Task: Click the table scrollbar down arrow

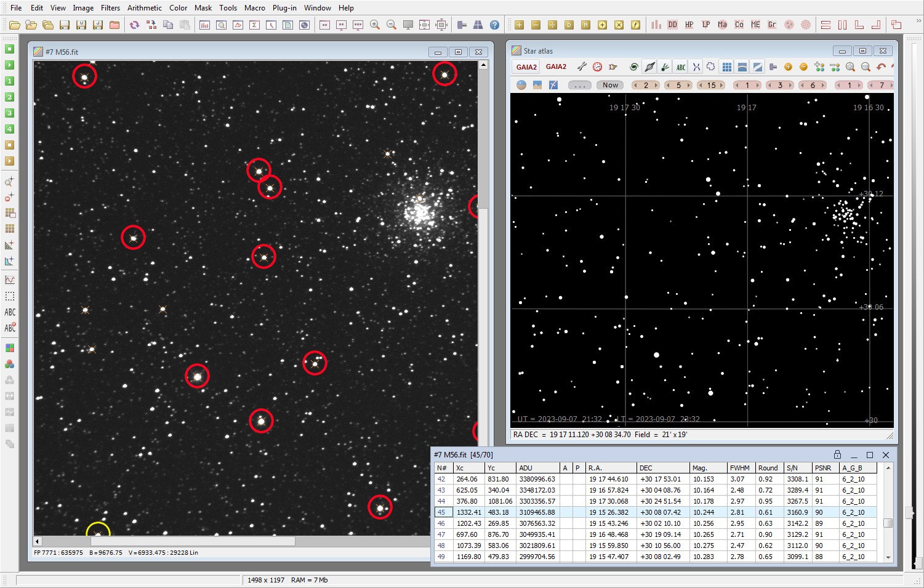Action: coord(888,557)
